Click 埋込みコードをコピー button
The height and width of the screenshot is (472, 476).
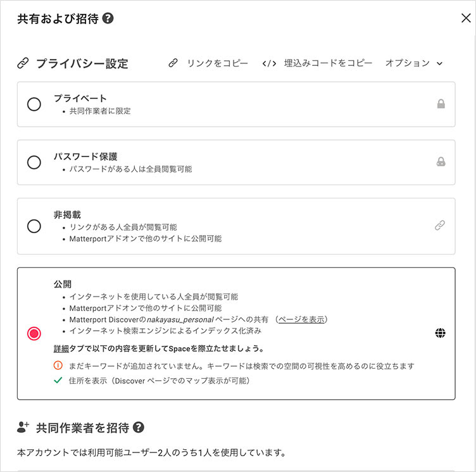point(318,63)
